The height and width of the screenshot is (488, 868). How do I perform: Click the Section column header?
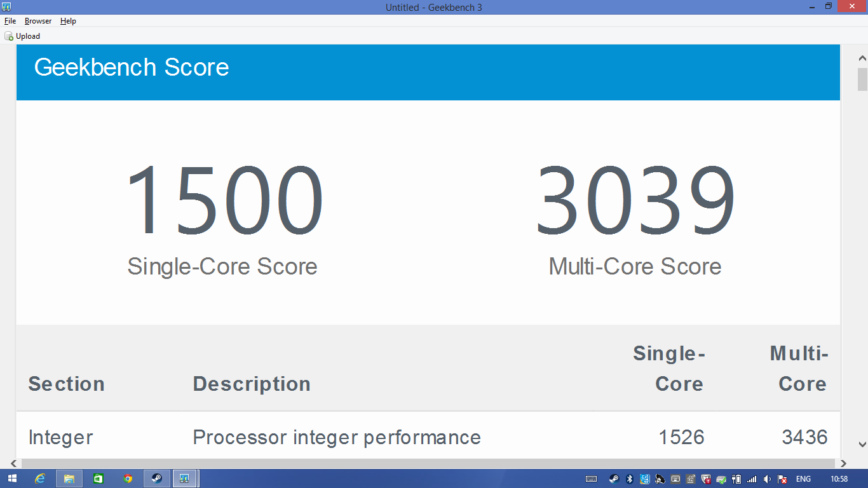click(x=67, y=384)
